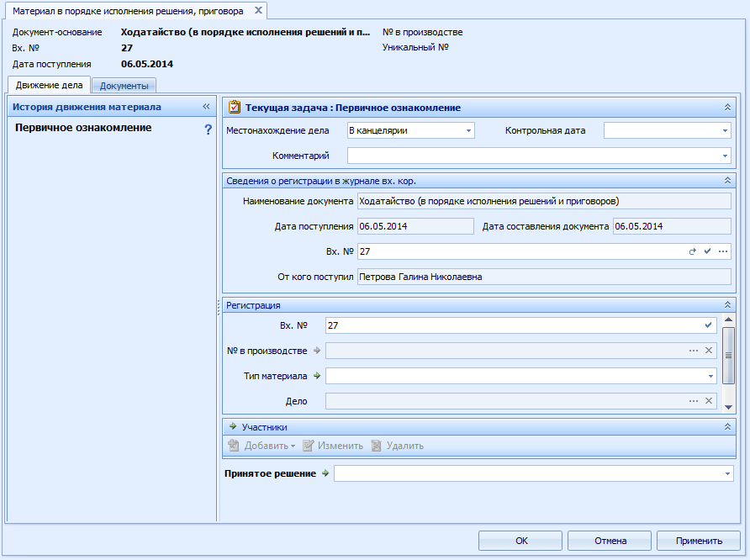Select Первичное ознакомление in history list
750x560 pixels.
83,128
